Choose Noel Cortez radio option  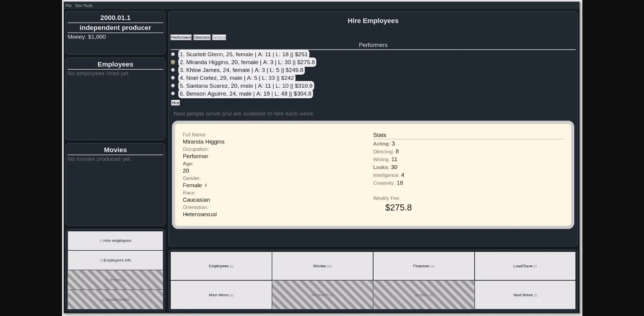173,78
